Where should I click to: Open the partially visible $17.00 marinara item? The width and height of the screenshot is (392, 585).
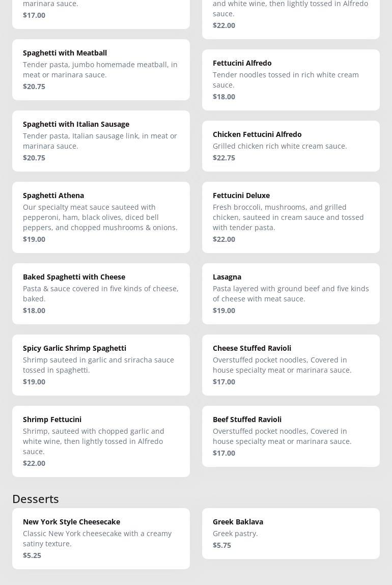[x=101, y=14]
